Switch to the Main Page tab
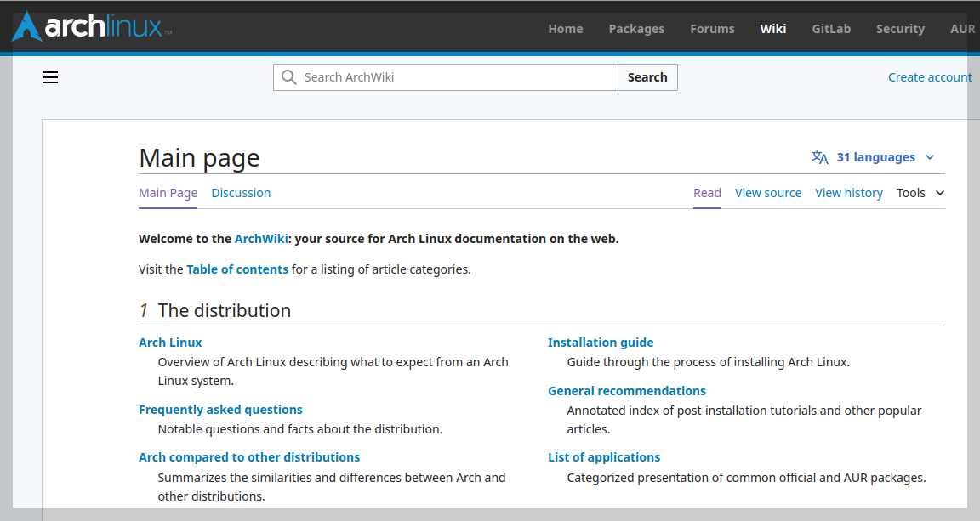980x521 pixels. [168, 193]
